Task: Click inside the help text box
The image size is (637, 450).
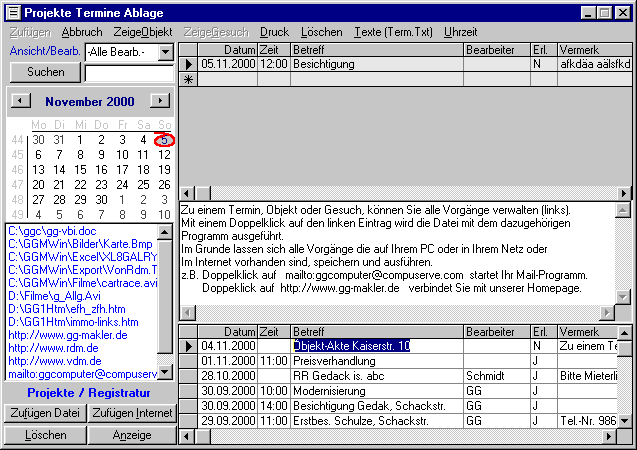Action: 397,254
